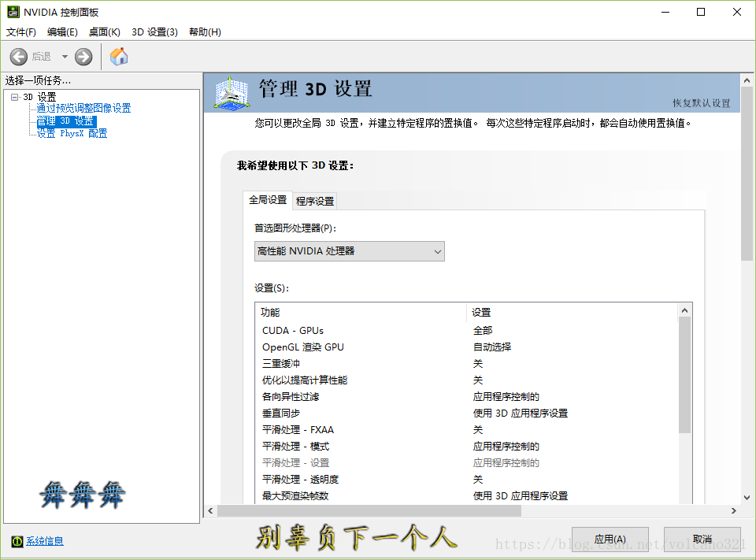Image resolution: width=756 pixels, height=560 pixels.
Task: Select the OpenGL 渲染 GPU row
Action: [x=466, y=347]
